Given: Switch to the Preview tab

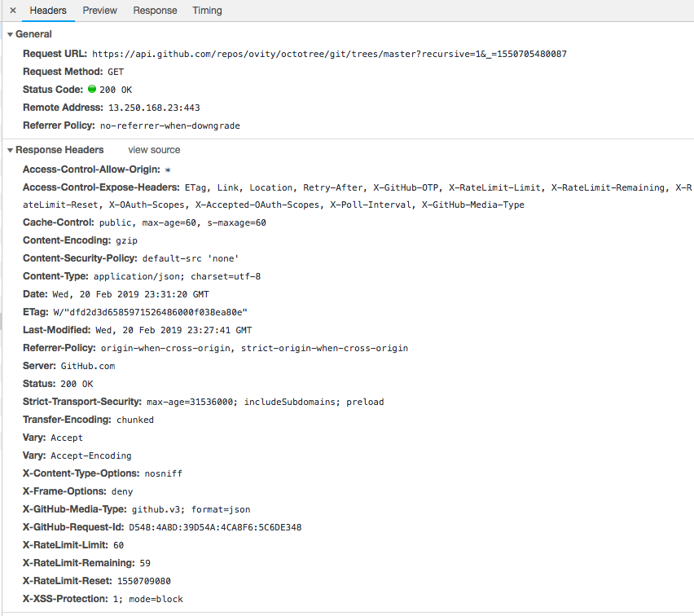Looking at the screenshot, I should point(99,11).
